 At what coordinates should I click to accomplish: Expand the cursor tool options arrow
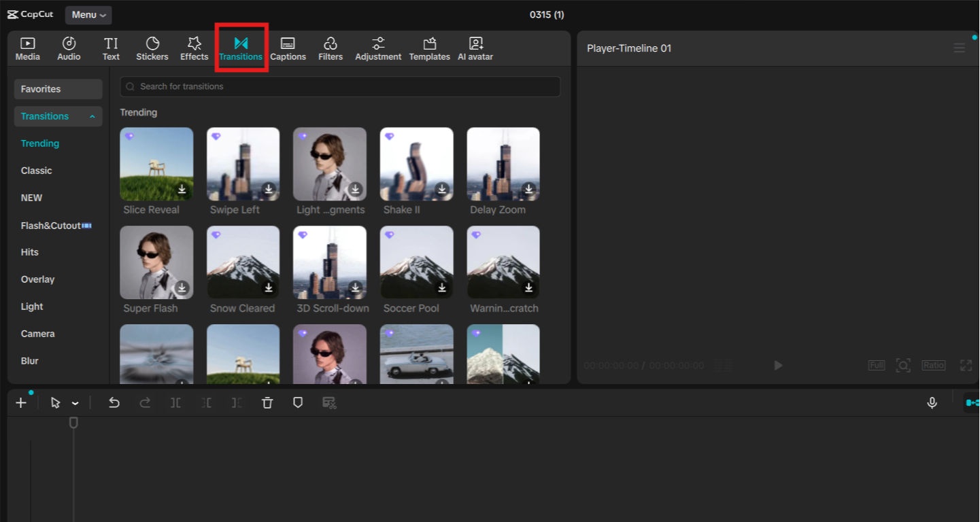(x=75, y=402)
